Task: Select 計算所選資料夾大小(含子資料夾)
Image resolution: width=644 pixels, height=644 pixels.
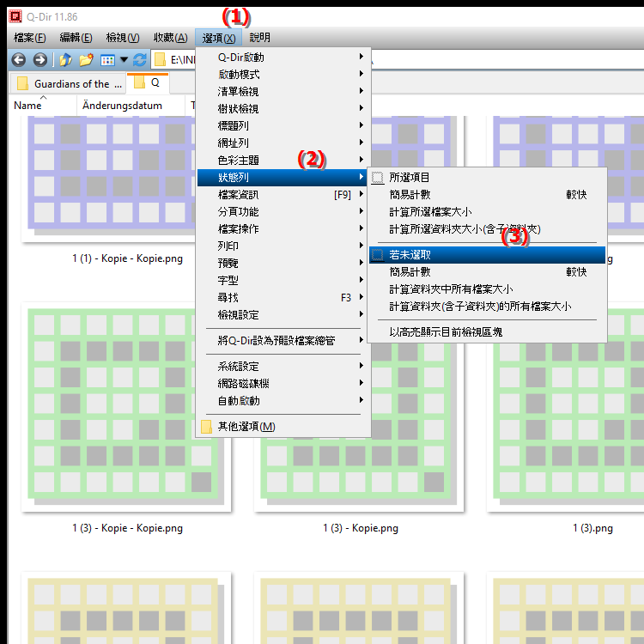Action: point(487,229)
